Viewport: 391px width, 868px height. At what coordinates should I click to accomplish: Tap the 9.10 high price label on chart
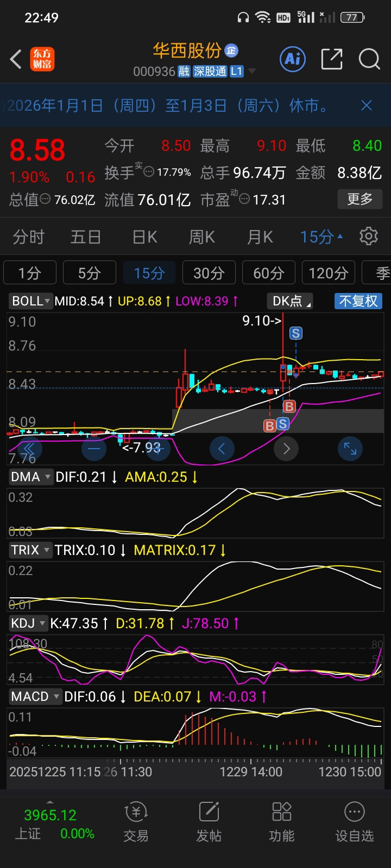point(262,321)
